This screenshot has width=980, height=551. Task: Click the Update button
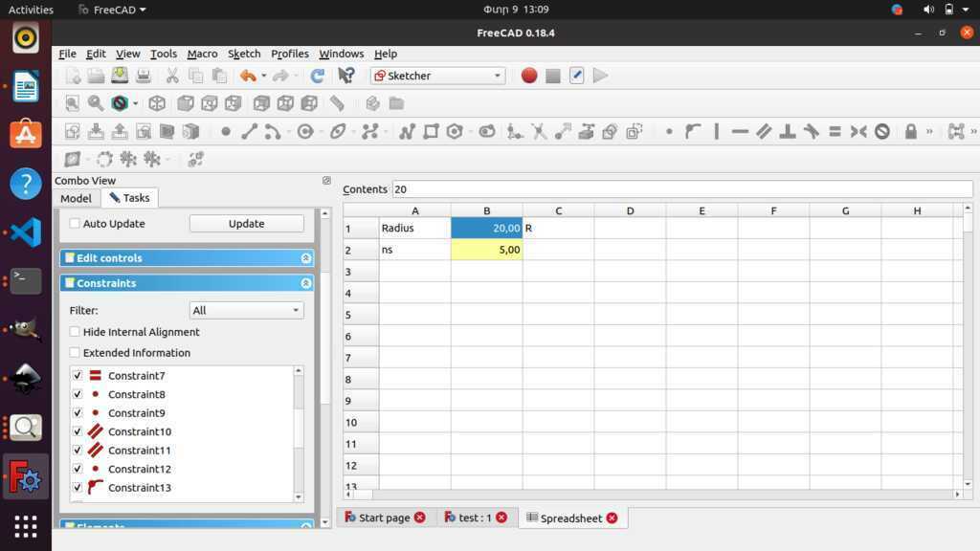[x=246, y=223]
